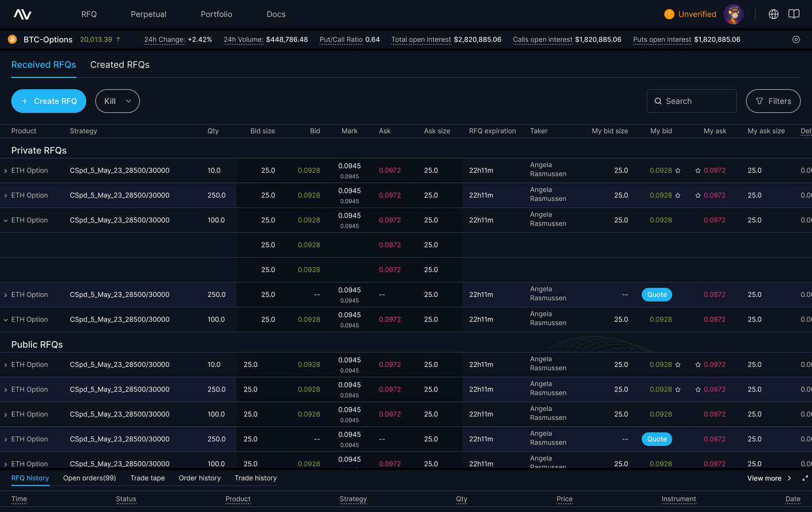Click the Quote button in Private RFQs

tap(657, 295)
